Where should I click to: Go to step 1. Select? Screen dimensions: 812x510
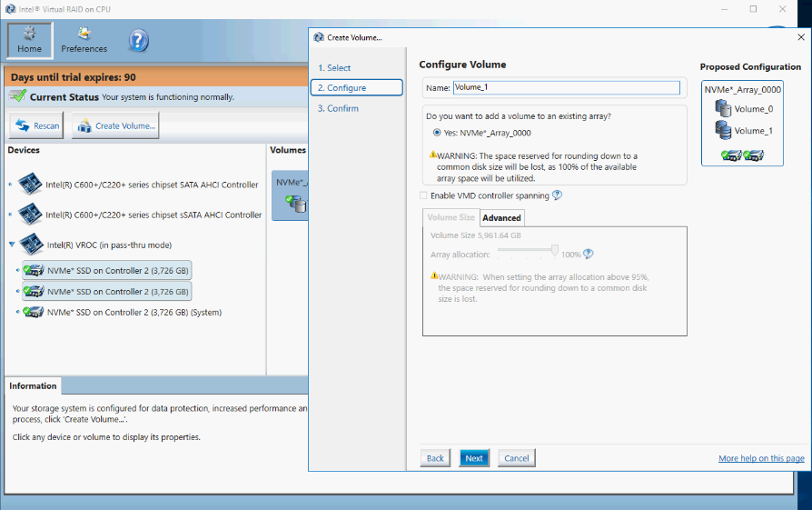[x=334, y=67]
